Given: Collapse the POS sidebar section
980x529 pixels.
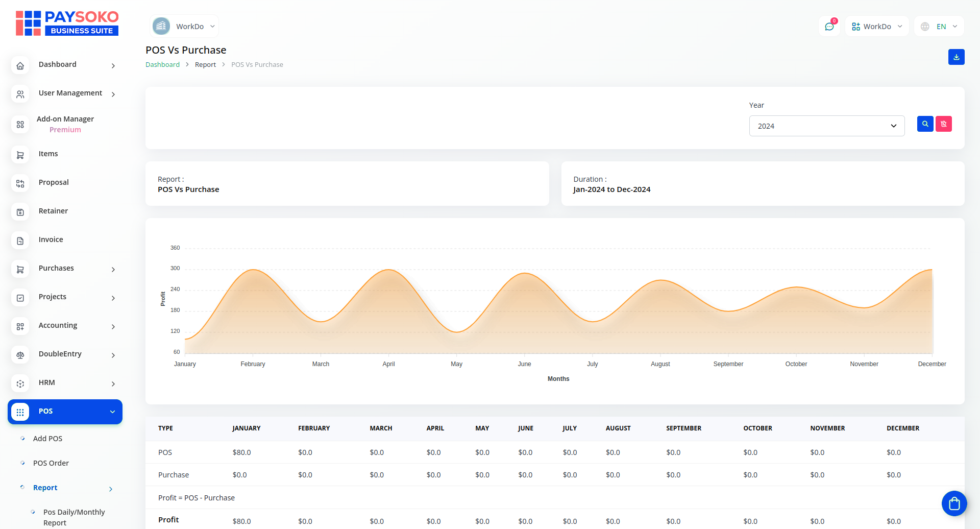Looking at the screenshot, I should tap(112, 412).
